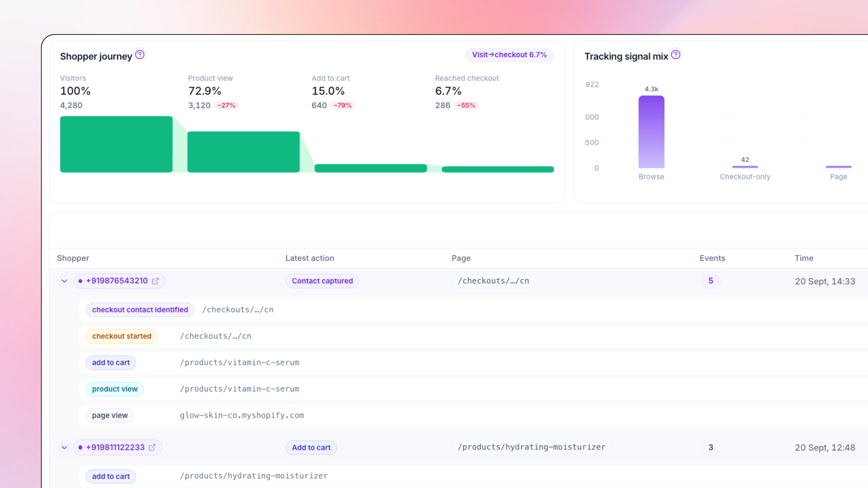868x488 pixels.
Task: Collapse the +919811122233 shopper row
Action: 64,447
